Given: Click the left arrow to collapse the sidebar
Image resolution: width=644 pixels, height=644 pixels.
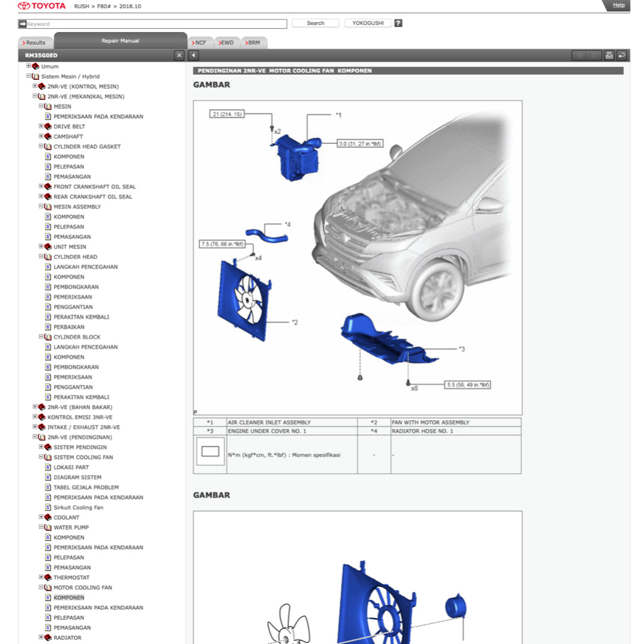Looking at the screenshot, I should 194,55.
